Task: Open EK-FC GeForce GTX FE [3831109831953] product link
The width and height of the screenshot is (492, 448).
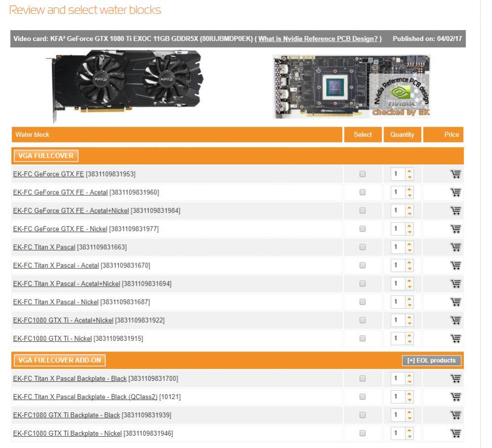Action: click(48, 174)
